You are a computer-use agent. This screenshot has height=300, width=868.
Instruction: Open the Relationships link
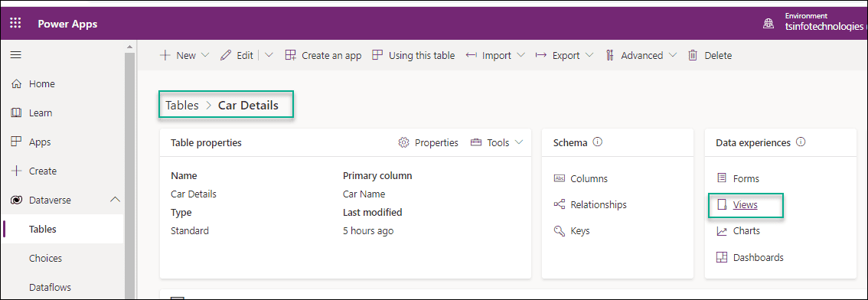599,204
